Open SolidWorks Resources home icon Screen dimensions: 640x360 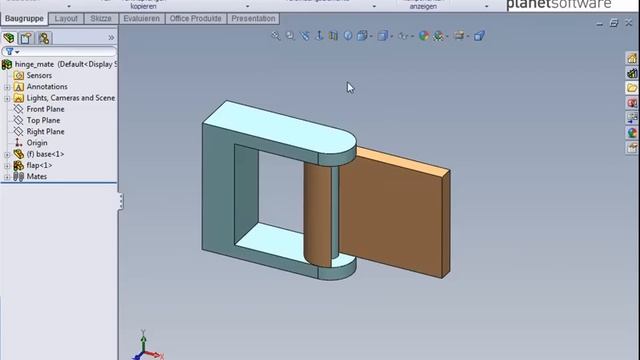tap(632, 58)
